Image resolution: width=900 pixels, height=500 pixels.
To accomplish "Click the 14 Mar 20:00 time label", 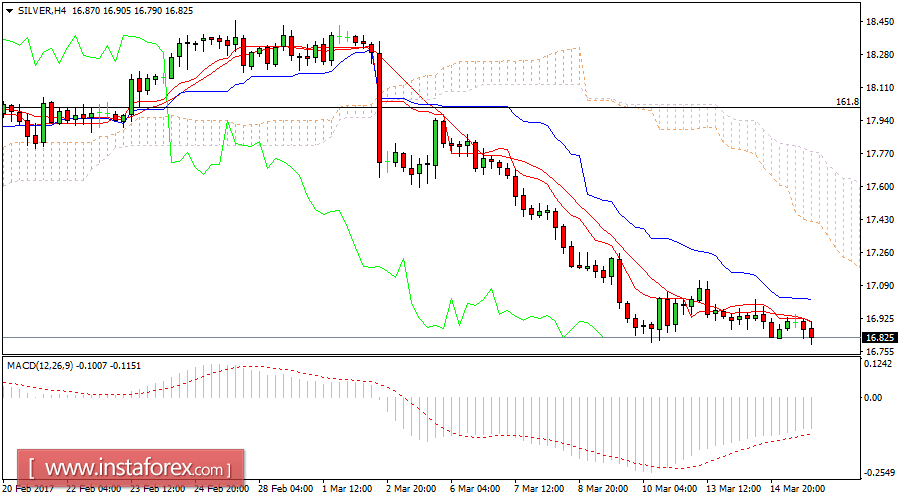I will coord(798,489).
